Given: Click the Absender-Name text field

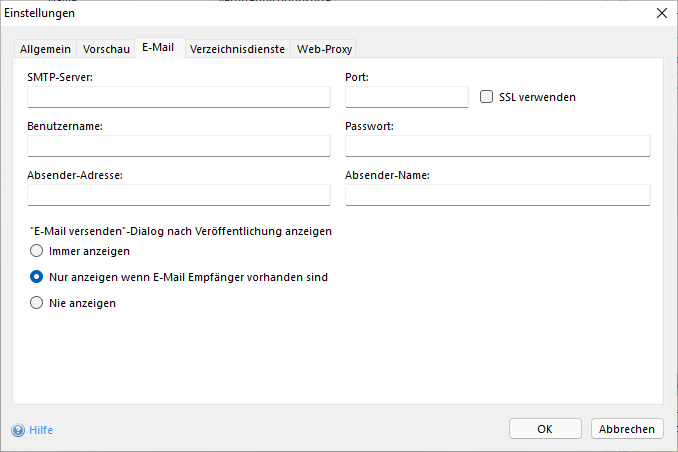Looking at the screenshot, I should tap(497, 195).
